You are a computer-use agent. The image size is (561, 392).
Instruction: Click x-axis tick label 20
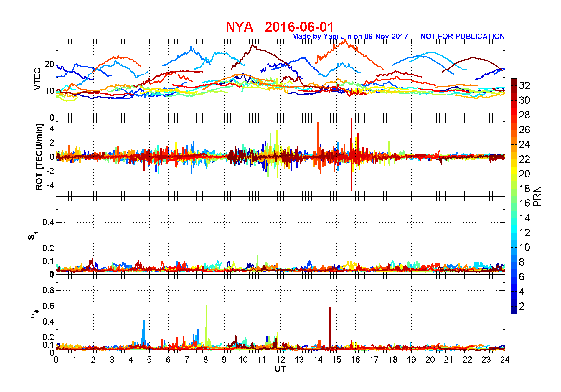tap(430, 360)
